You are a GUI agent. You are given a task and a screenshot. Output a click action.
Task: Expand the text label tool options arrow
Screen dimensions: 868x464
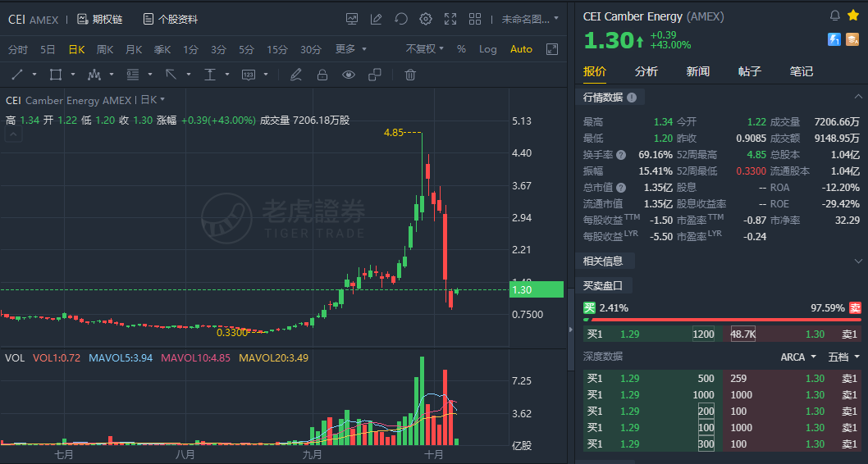[x=266, y=75]
